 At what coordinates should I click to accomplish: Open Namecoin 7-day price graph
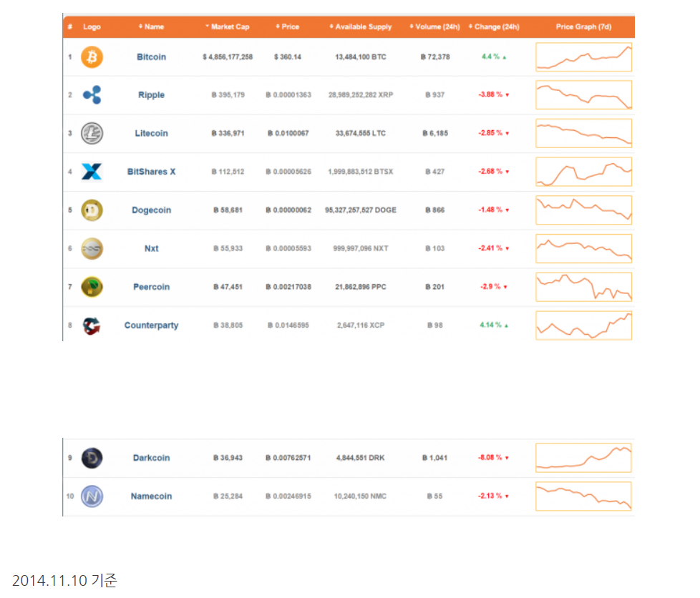click(583, 496)
